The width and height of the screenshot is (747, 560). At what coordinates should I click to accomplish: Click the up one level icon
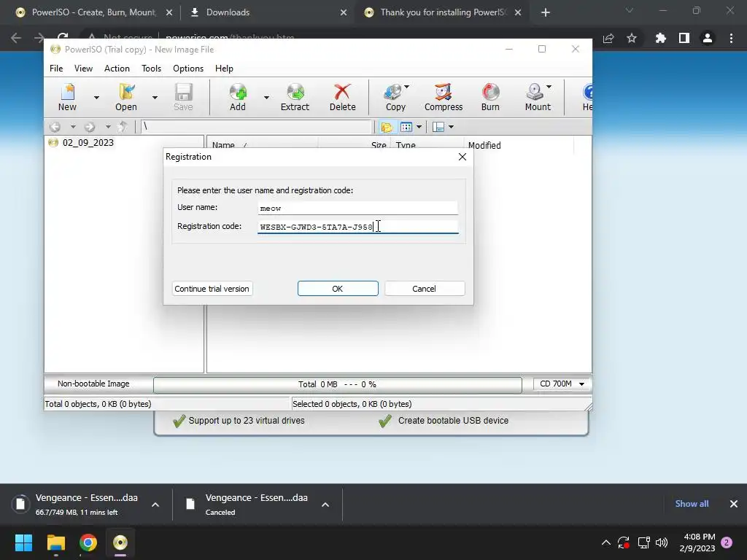(123, 127)
